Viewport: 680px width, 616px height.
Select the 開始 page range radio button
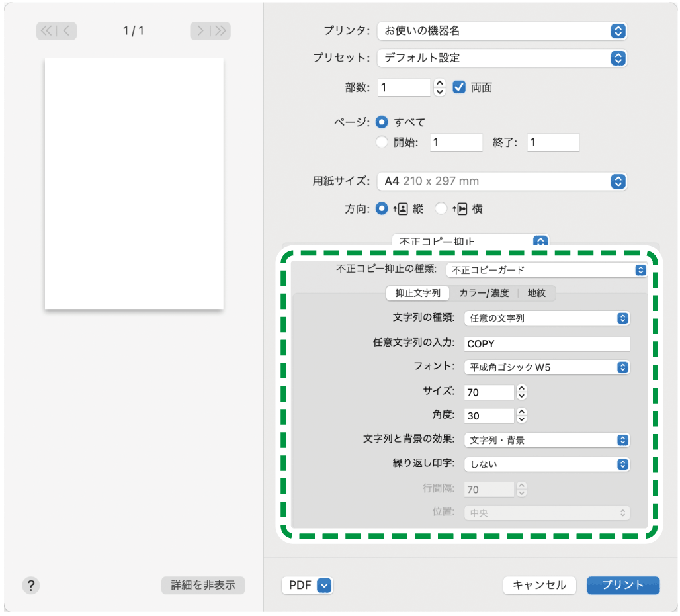(x=382, y=142)
